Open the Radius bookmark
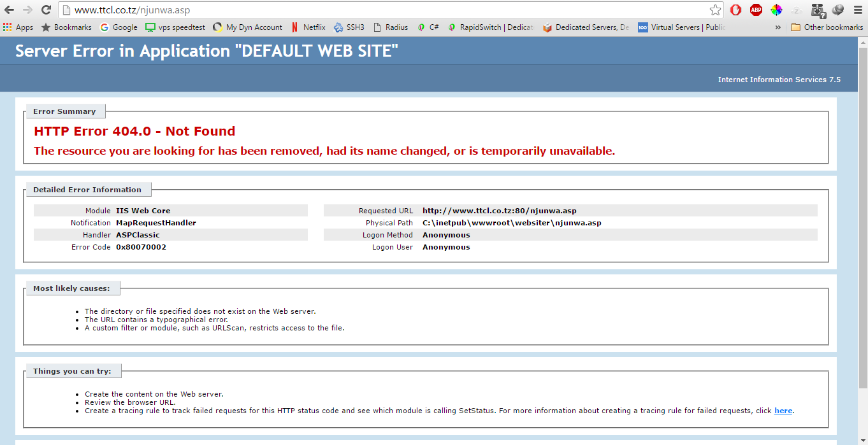The width and height of the screenshot is (868, 445). (x=391, y=27)
